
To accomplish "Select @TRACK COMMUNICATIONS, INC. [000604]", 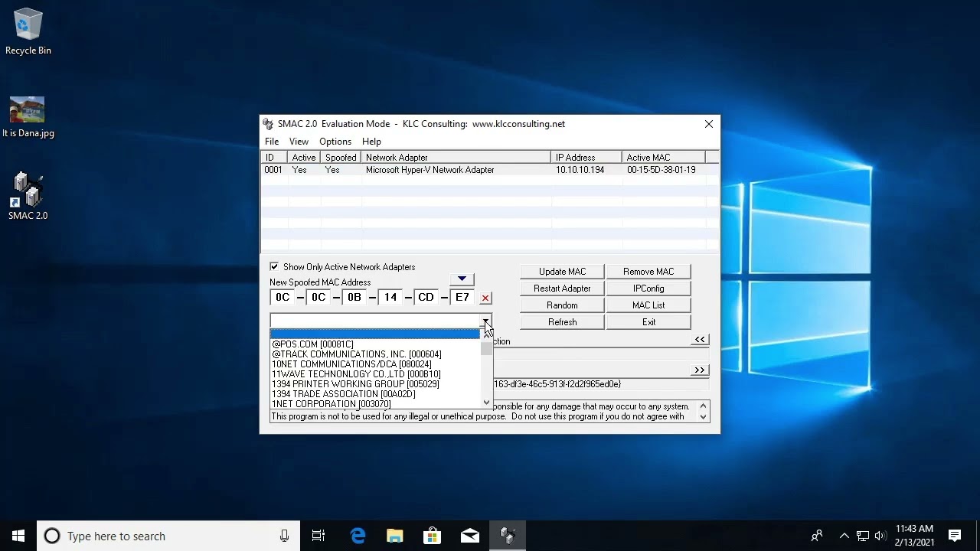I will (x=375, y=354).
